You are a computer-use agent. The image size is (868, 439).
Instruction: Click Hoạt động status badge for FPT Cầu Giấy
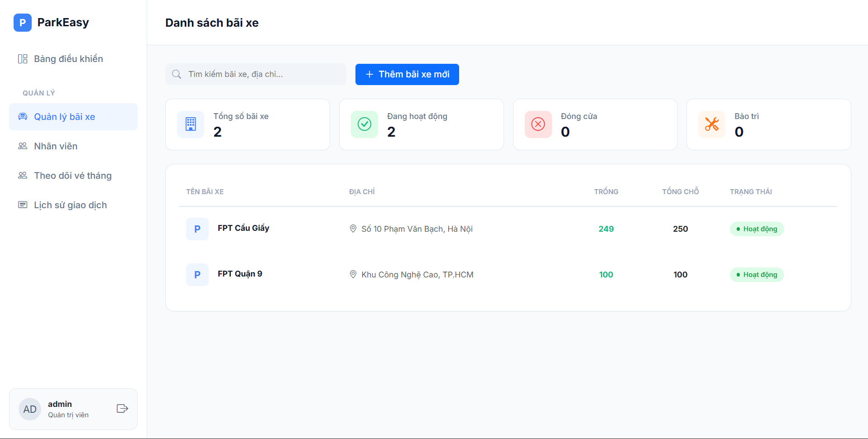click(757, 229)
